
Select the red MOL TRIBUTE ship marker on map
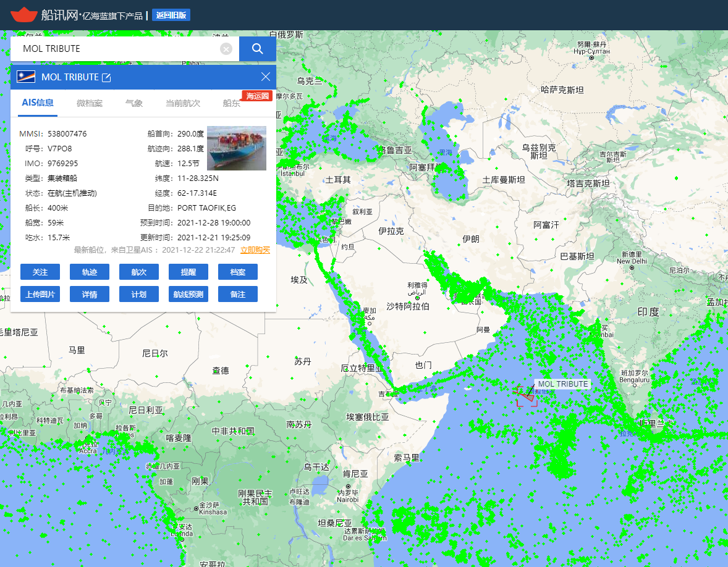point(527,396)
